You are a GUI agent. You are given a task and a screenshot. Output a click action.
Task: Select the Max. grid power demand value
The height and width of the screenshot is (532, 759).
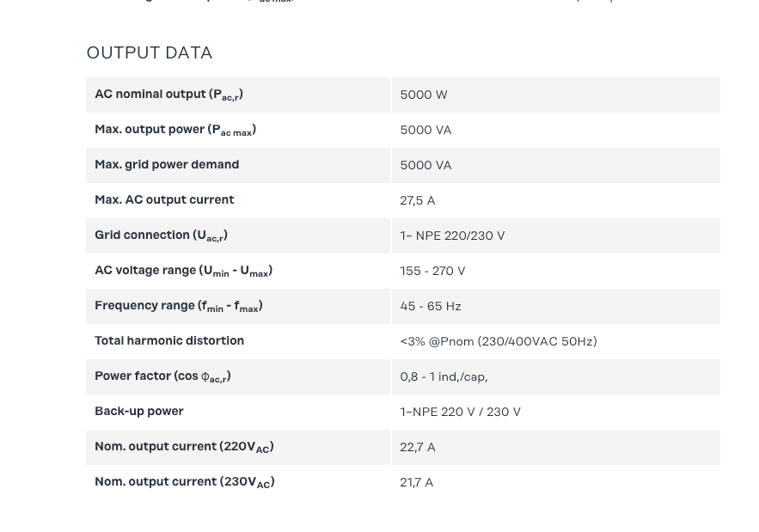425,166
